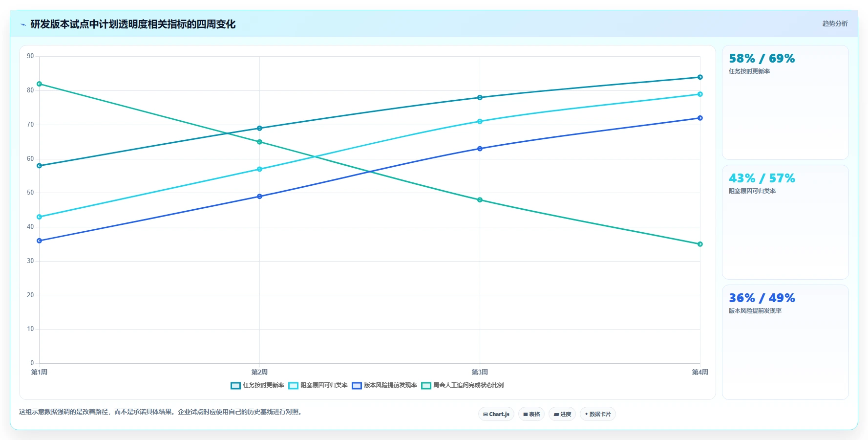Click the Chart.js chip
Viewport: 868px width, 440px height.
[496, 414]
